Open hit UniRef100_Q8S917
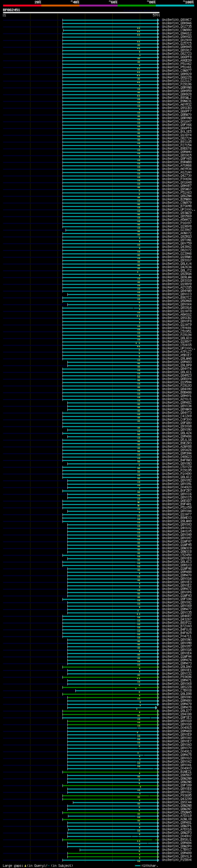 pyautogui.click(x=177, y=50)
